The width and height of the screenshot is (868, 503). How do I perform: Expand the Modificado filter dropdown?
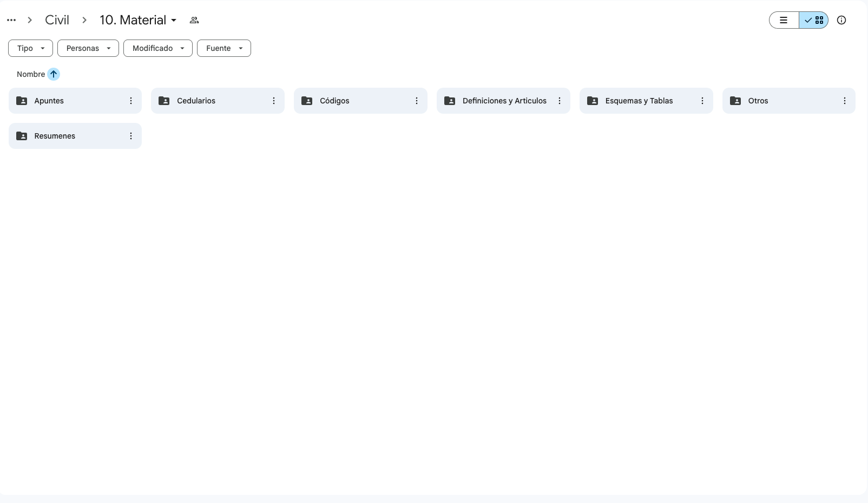pyautogui.click(x=157, y=48)
